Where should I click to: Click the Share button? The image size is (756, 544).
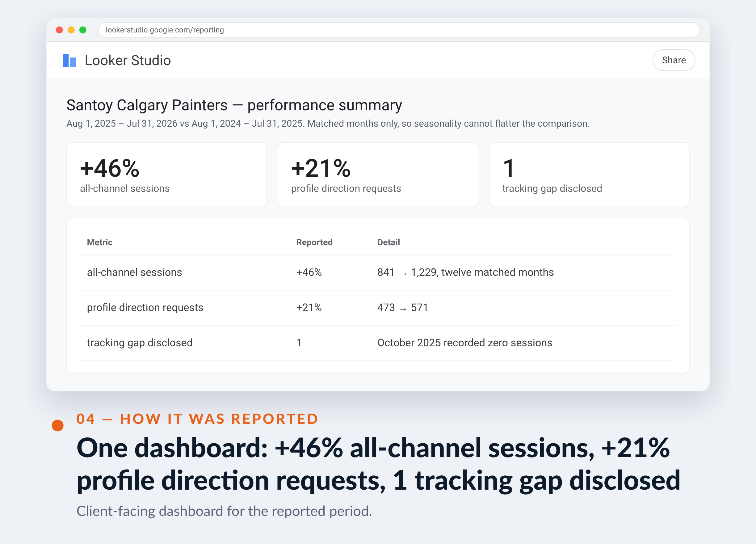pyautogui.click(x=673, y=60)
